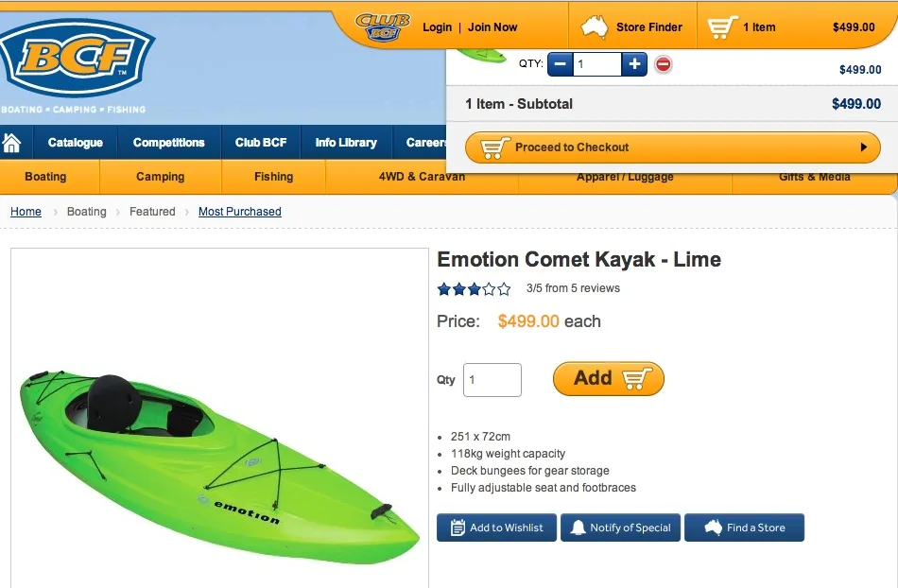Click the home icon in navigation bar
This screenshot has height=588, width=898.
click(11, 143)
